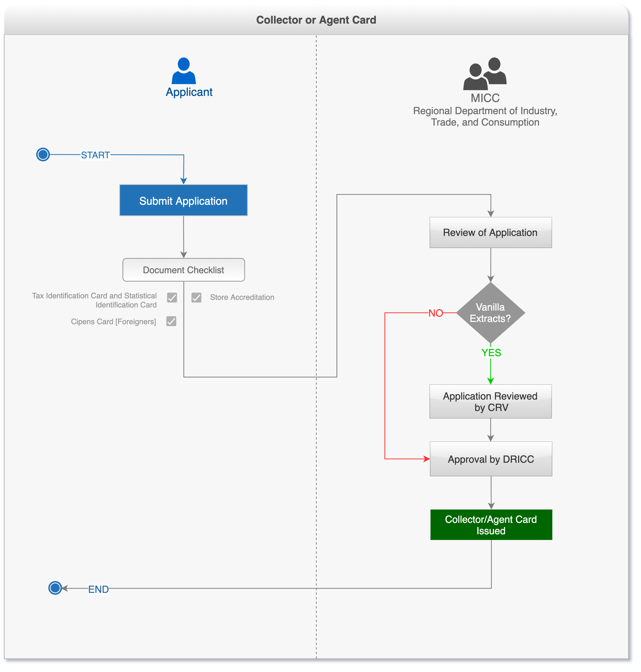Click the END circle node
This screenshot has width=641, height=672.
[x=55, y=588]
